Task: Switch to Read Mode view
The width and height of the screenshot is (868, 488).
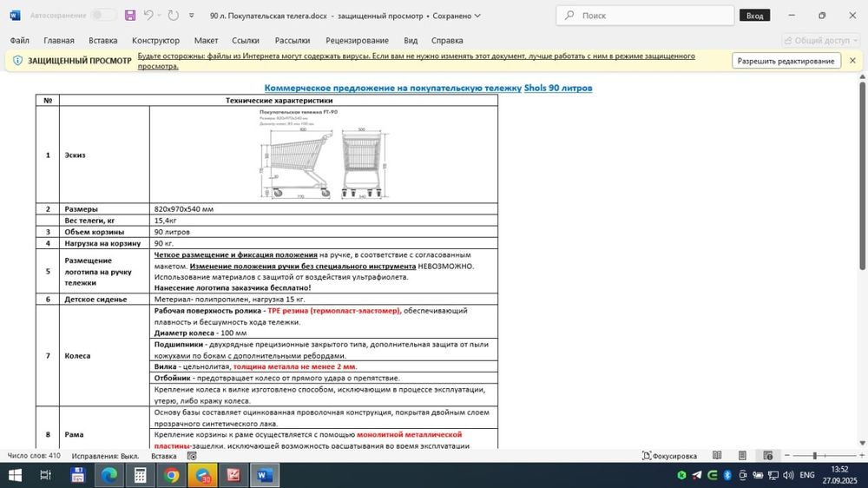Action: (x=717, y=455)
